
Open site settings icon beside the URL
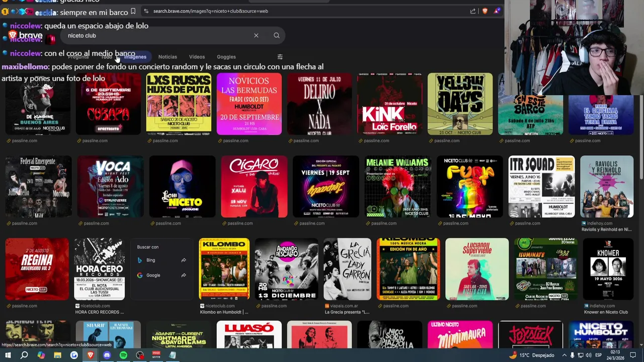tap(145, 11)
